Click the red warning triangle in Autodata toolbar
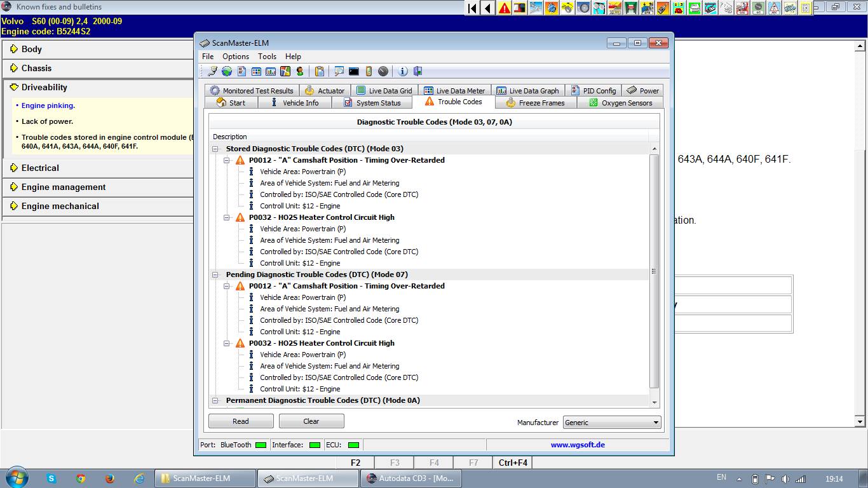 pyautogui.click(x=505, y=8)
